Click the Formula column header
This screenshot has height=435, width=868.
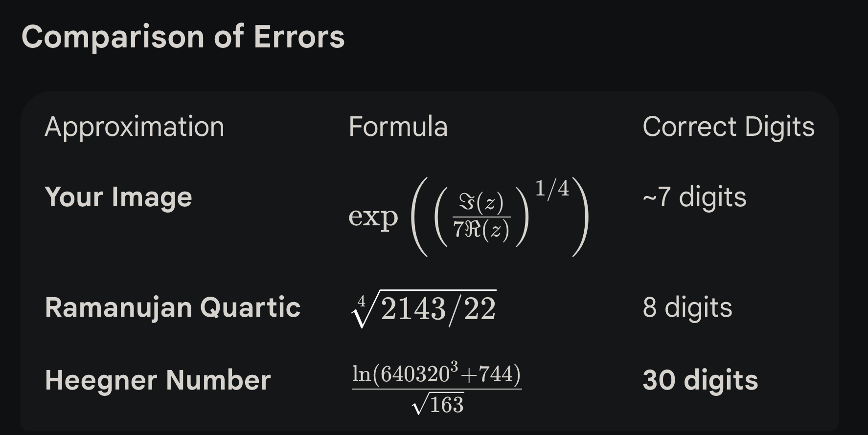pos(398,127)
